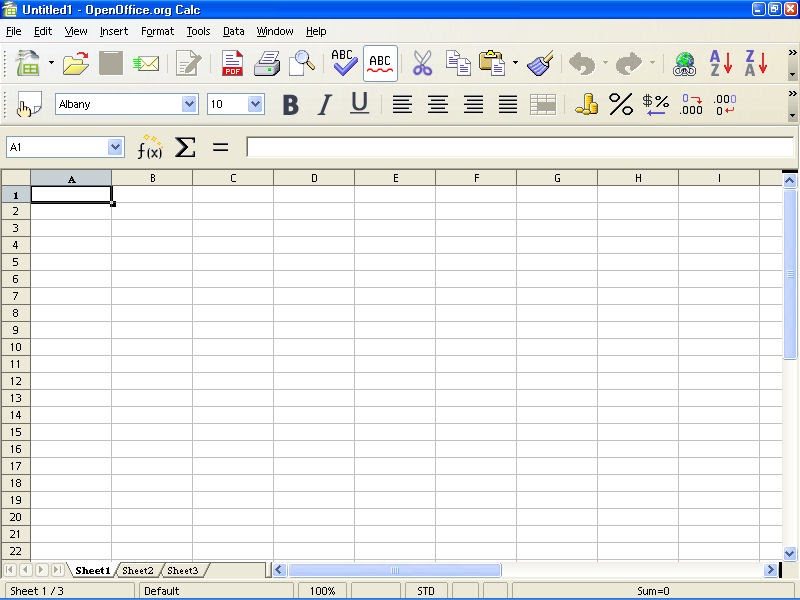Screen dimensions: 800x600
Task: Enable AutoSpellcheck
Action: pyautogui.click(x=379, y=62)
